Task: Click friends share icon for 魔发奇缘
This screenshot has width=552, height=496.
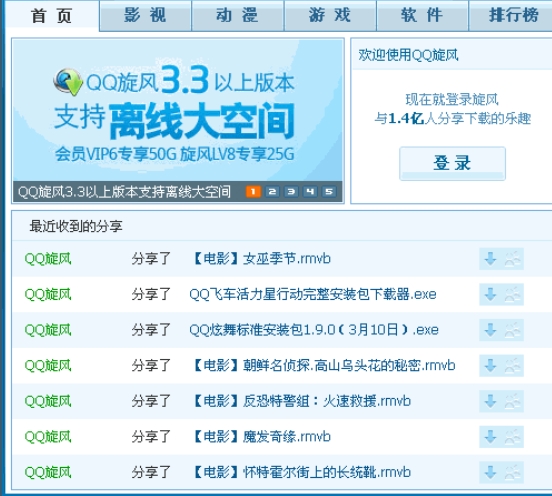Action: (513, 437)
